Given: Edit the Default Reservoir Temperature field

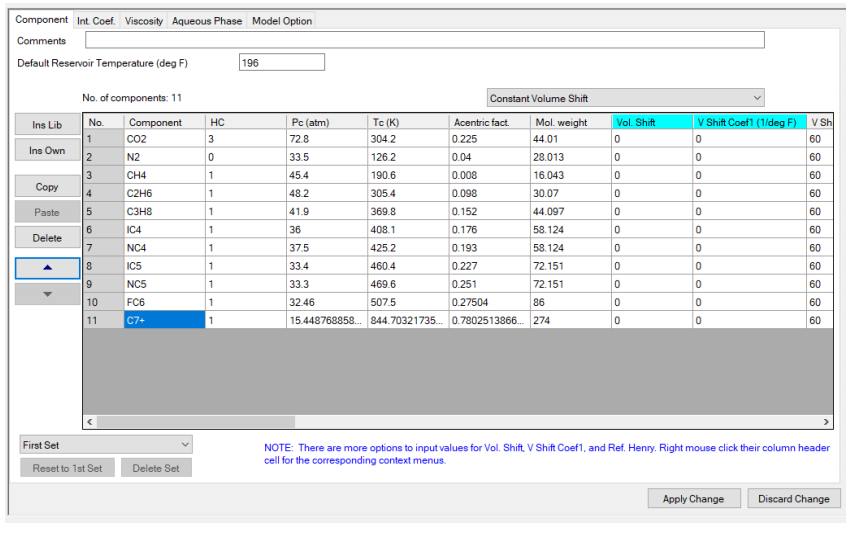Looking at the screenshot, I should coord(281,63).
